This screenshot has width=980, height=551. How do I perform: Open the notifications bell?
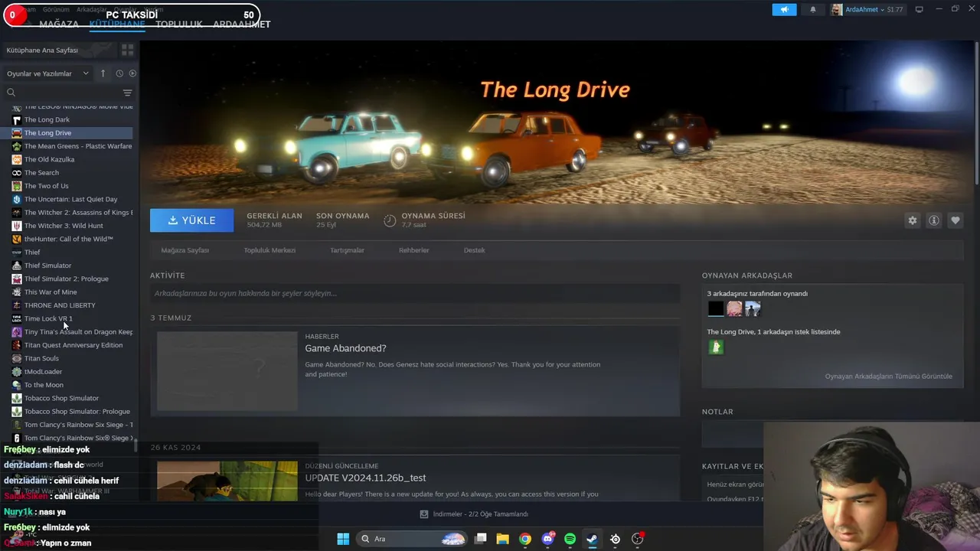click(x=813, y=10)
